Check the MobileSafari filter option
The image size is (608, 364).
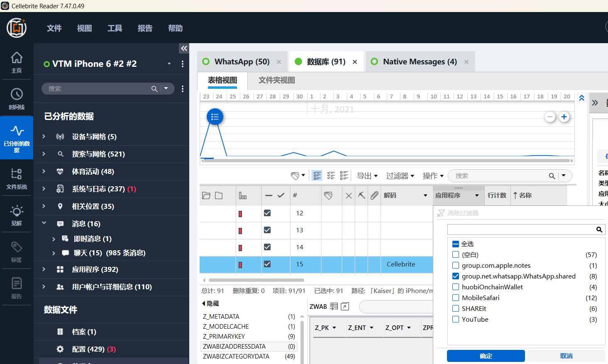[456, 298]
